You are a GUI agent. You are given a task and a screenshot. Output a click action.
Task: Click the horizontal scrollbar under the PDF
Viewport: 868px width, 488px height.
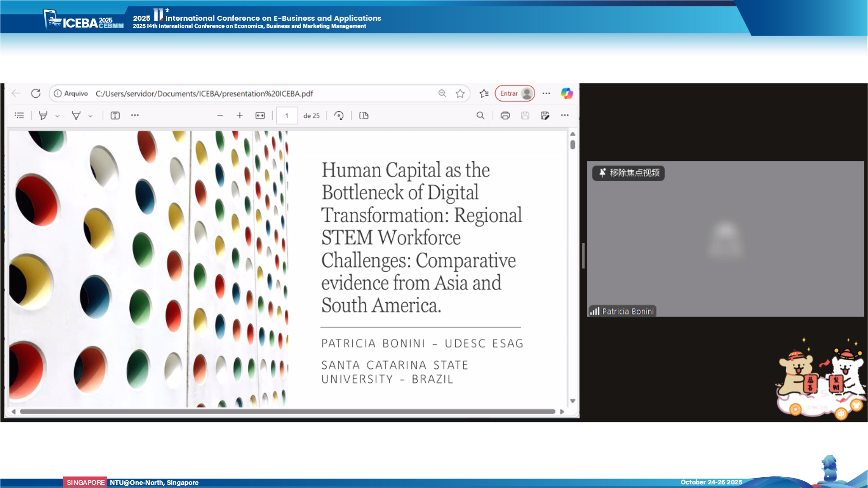coord(288,412)
